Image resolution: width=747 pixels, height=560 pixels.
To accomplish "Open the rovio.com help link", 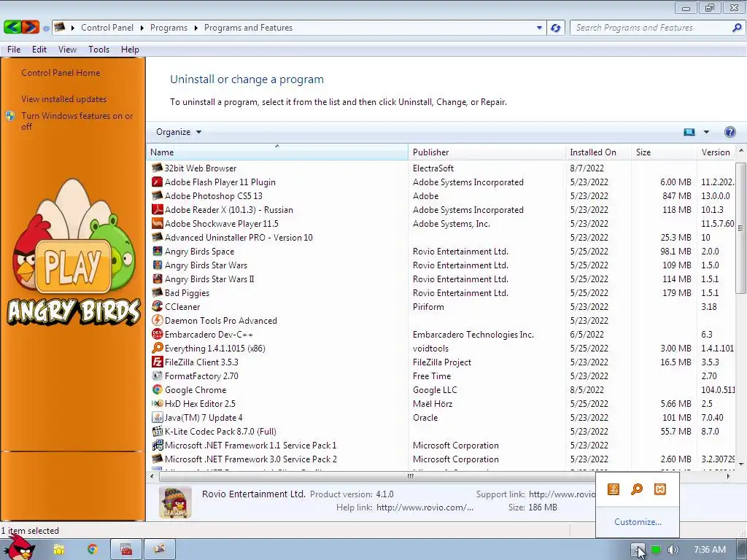I will click(x=425, y=507).
